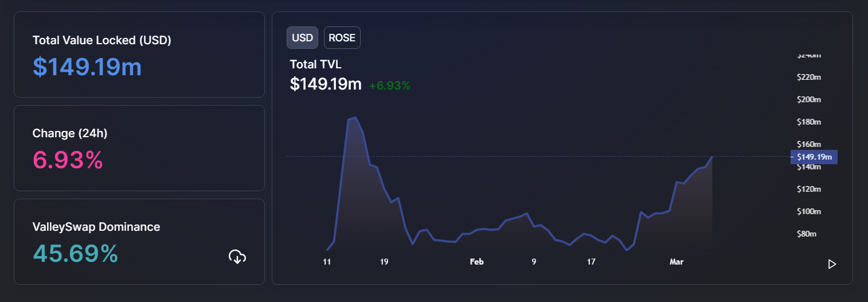Click the Change (24h) label
868x302 pixels.
[x=70, y=133]
